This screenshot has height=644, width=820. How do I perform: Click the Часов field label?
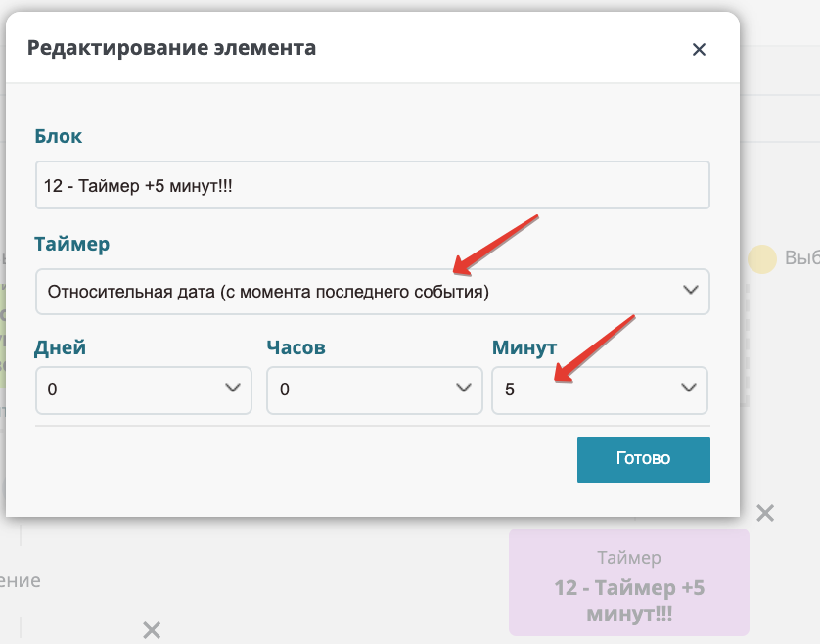pyautogui.click(x=296, y=347)
